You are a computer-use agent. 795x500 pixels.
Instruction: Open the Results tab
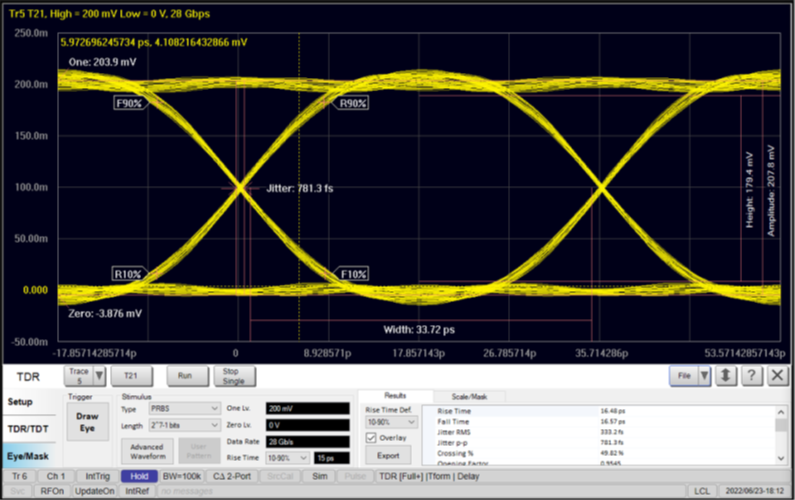coord(395,396)
